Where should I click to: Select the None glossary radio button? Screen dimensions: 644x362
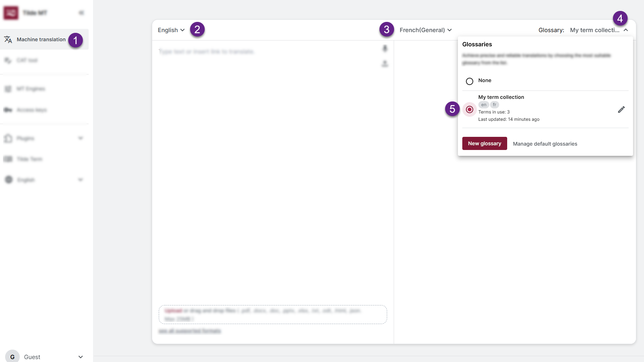coord(470,81)
